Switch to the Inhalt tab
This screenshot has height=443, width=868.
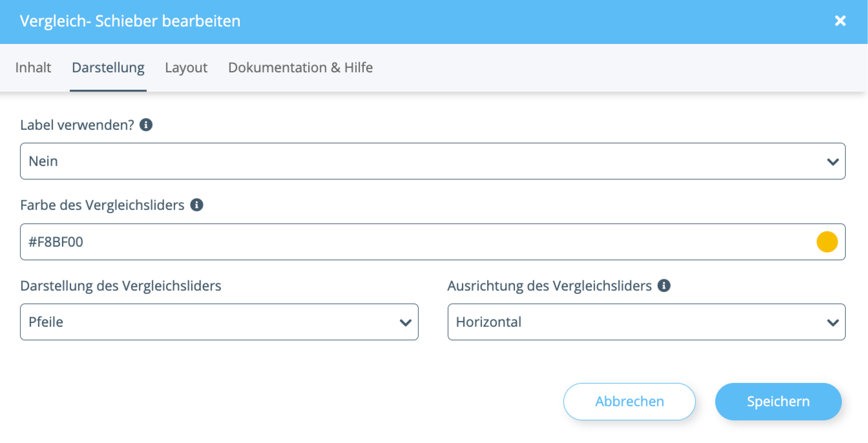point(33,68)
